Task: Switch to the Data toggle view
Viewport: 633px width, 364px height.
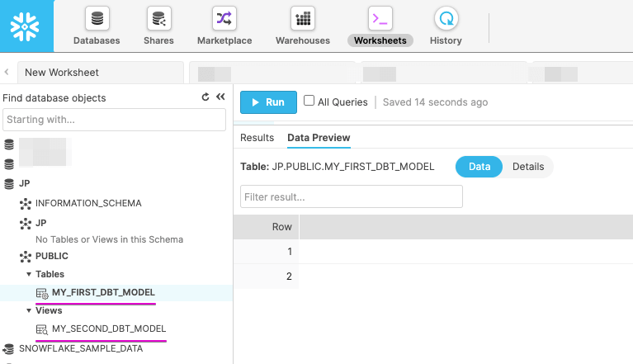Action: click(479, 167)
